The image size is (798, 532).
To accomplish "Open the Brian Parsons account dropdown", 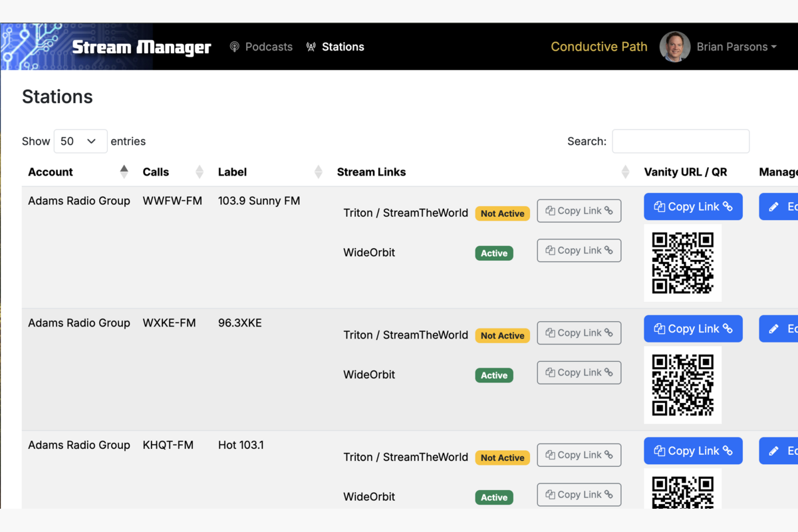I will (x=736, y=47).
